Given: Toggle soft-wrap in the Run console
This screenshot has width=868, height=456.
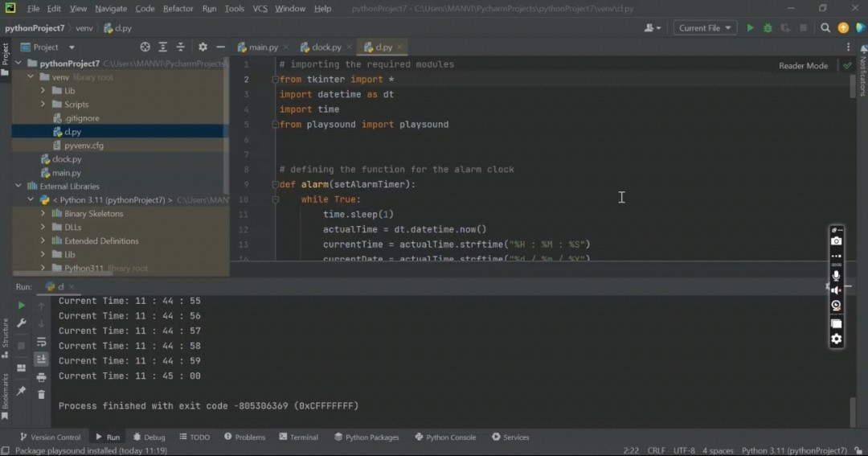Looking at the screenshot, I should tap(41, 342).
